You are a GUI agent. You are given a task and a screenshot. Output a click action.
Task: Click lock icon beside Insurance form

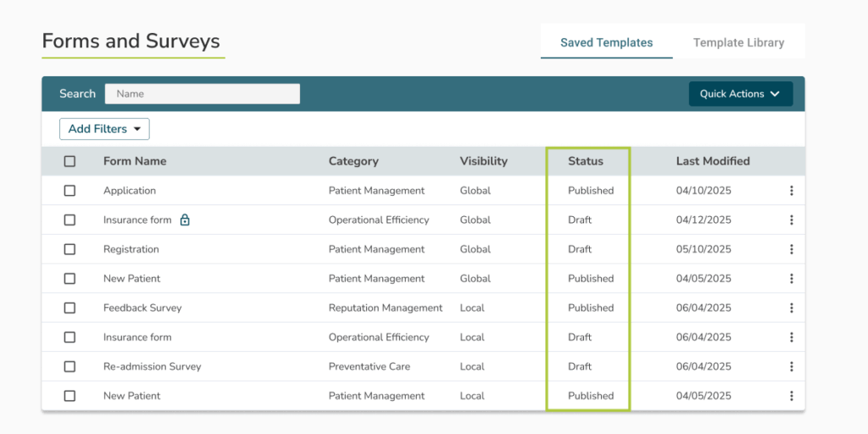pyautogui.click(x=185, y=220)
